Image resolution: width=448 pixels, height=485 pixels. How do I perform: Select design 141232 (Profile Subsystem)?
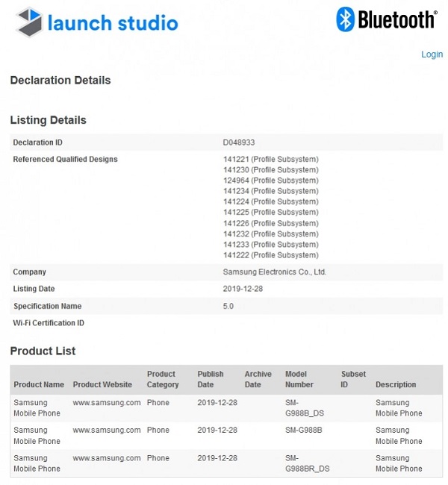(270, 234)
